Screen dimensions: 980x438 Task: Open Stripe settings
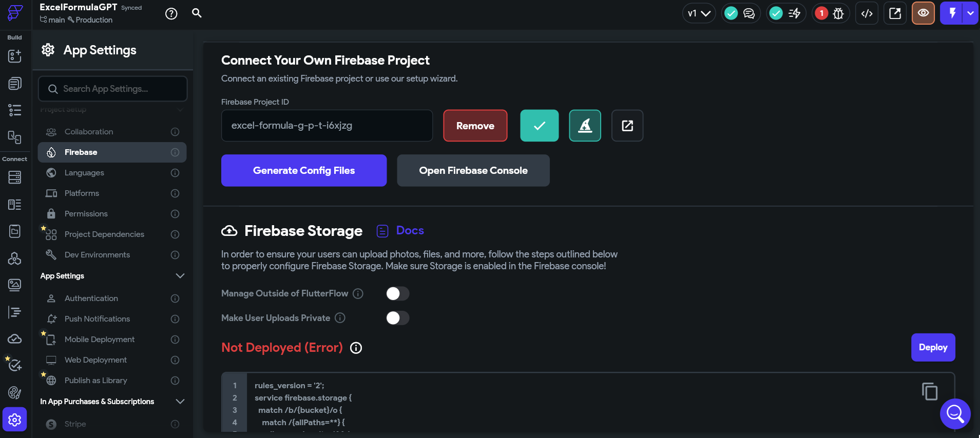point(112,424)
